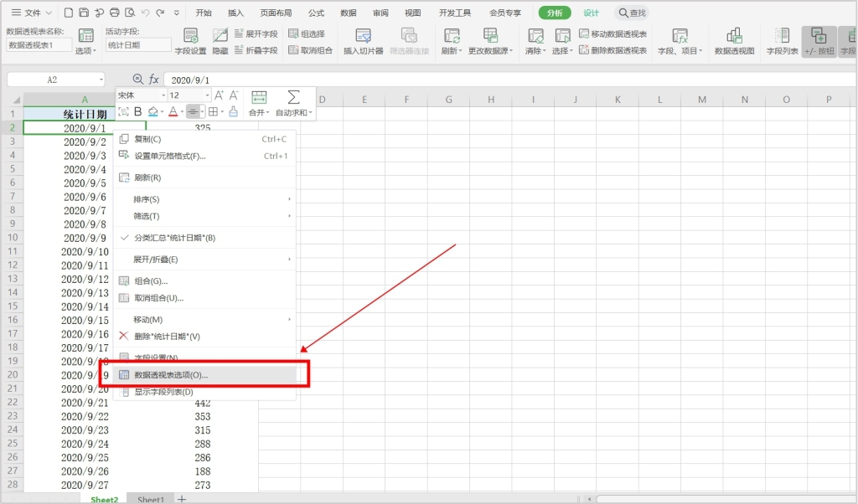This screenshot has width=858, height=504.
Task: Open the font size 12 dropdown
Action: [x=207, y=95]
